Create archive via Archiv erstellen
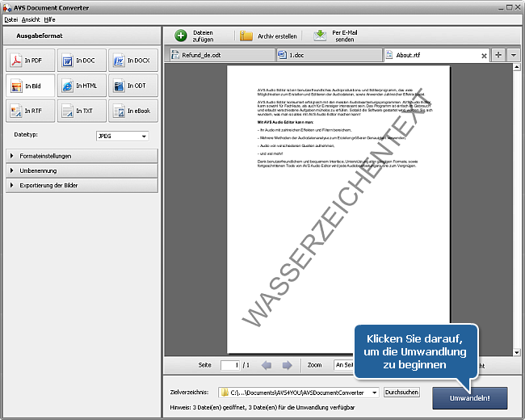 268,36
